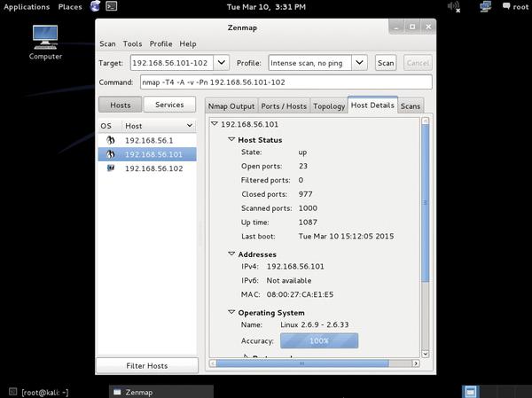Click the muted volume icon
Viewport: 532px width, 398px height.
point(454,6)
